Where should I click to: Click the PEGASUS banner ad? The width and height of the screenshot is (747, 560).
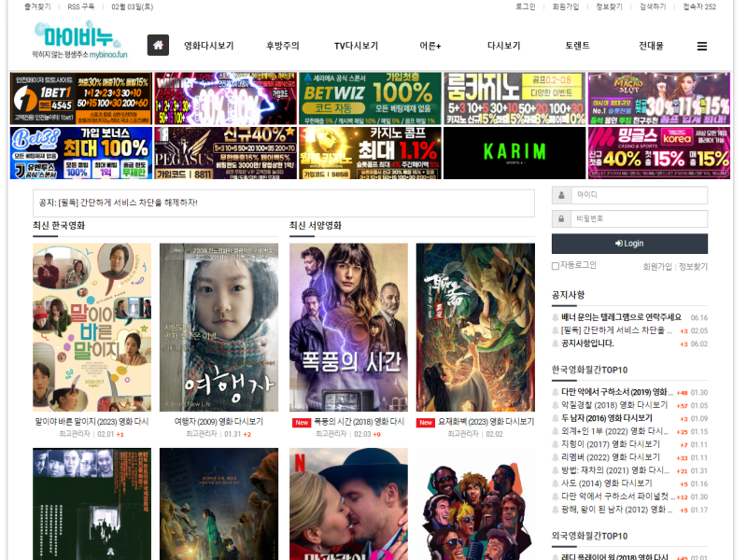pos(224,152)
